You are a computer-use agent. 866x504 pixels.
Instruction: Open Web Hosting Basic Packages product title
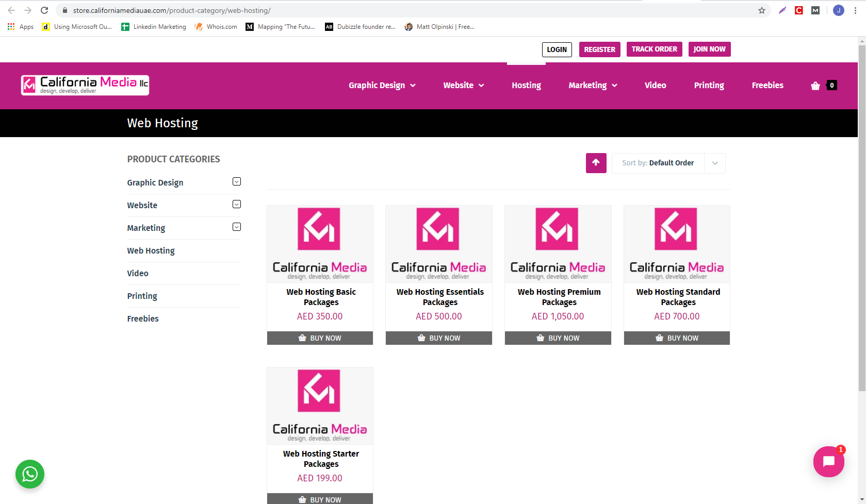pyautogui.click(x=321, y=297)
